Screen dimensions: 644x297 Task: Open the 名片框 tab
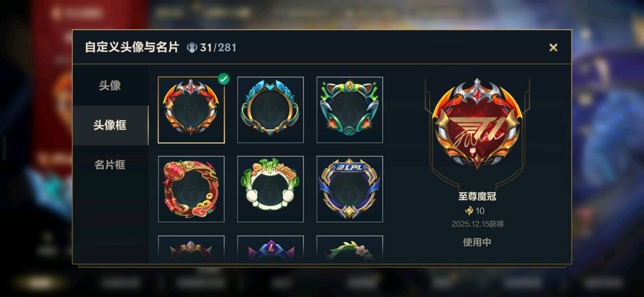tap(110, 165)
